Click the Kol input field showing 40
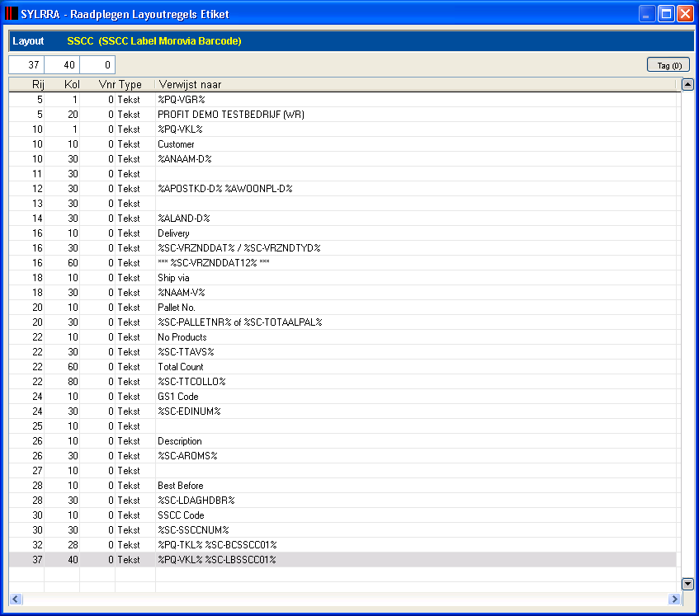The image size is (699, 616). (62, 65)
